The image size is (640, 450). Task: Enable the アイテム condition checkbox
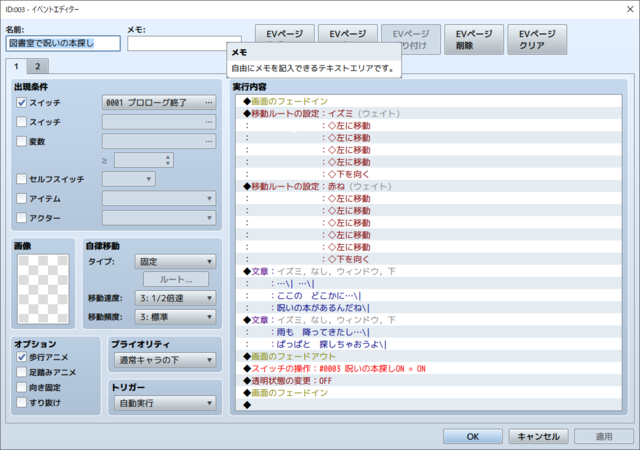coord(22,198)
